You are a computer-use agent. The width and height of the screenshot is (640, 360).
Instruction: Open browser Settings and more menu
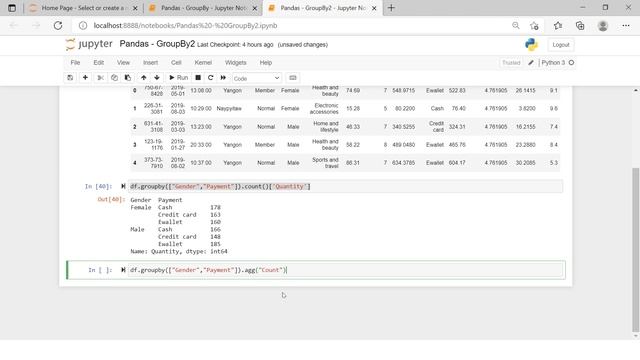coord(626,26)
